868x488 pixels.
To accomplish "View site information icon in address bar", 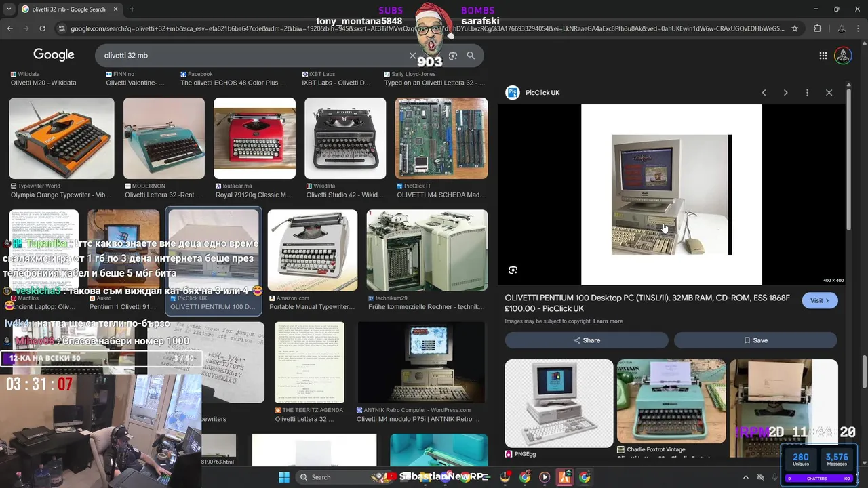I will click(x=62, y=28).
